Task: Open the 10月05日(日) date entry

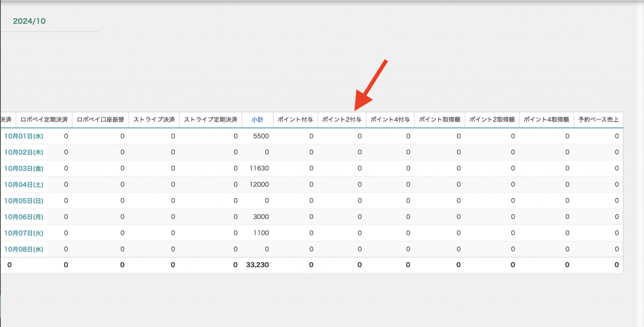Action: [x=23, y=201]
